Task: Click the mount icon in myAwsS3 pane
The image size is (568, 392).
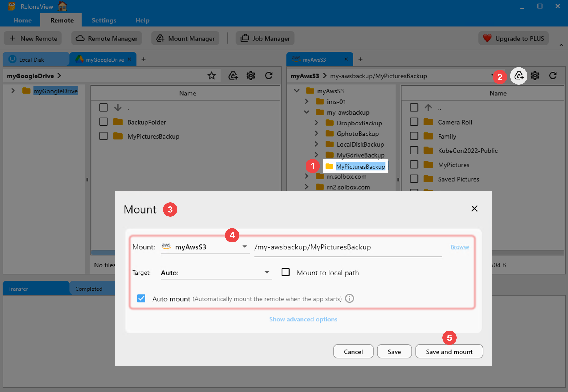Action: tap(518, 76)
